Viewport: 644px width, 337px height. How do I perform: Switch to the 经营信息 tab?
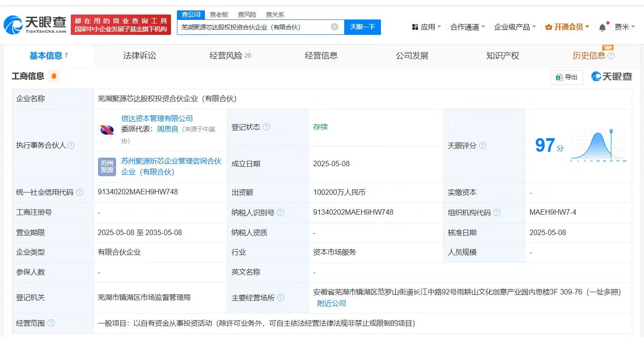pos(321,56)
